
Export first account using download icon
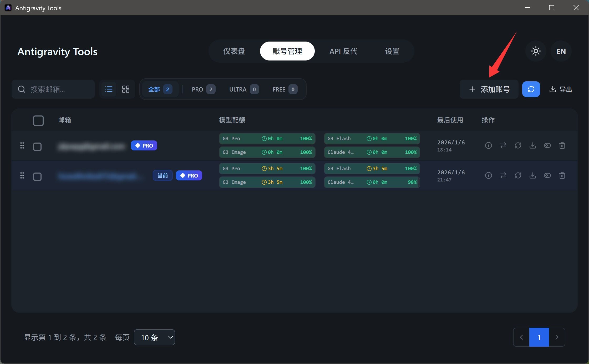point(532,145)
